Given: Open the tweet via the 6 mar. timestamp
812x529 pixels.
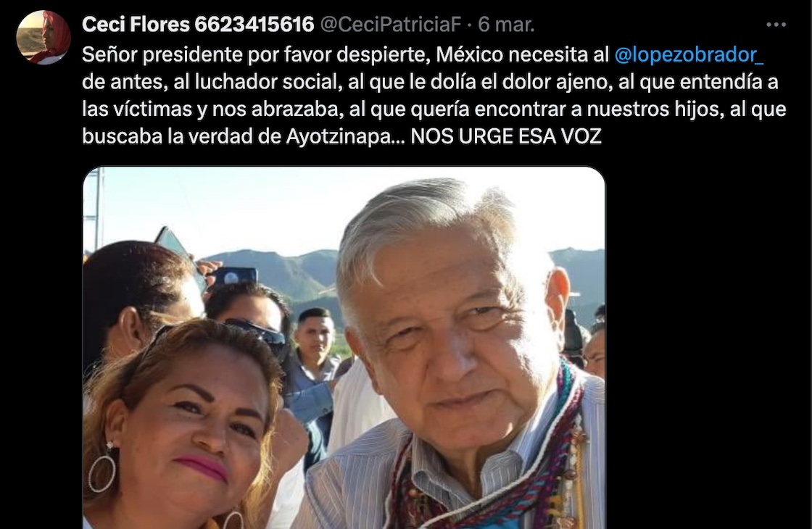Looking at the screenshot, I should click(506, 25).
